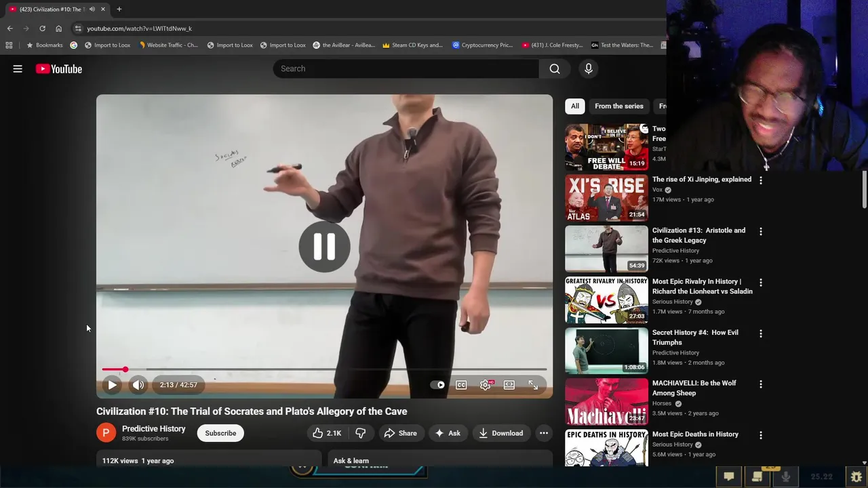The image size is (868, 488).
Task: Open Steam CD Keys bookmark
Action: click(412, 45)
